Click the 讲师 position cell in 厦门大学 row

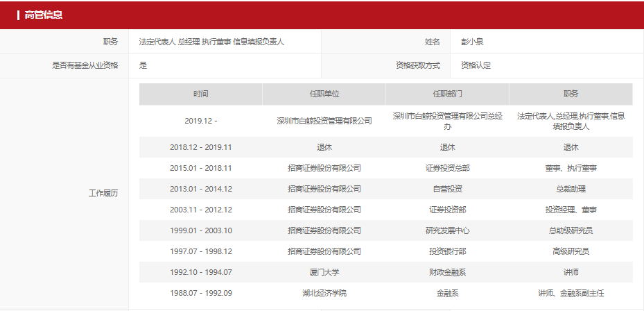571,272
